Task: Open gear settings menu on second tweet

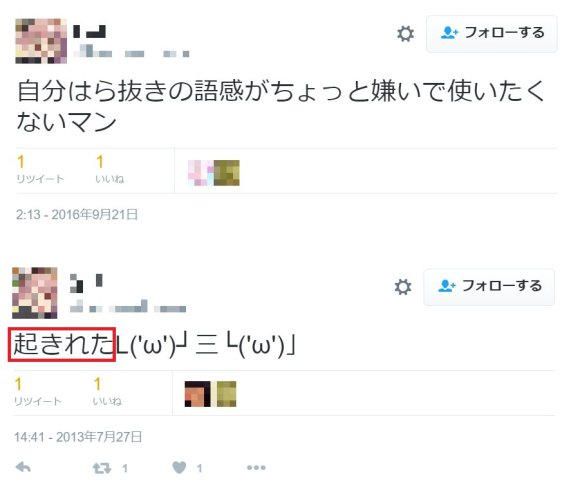Action: pos(402,287)
